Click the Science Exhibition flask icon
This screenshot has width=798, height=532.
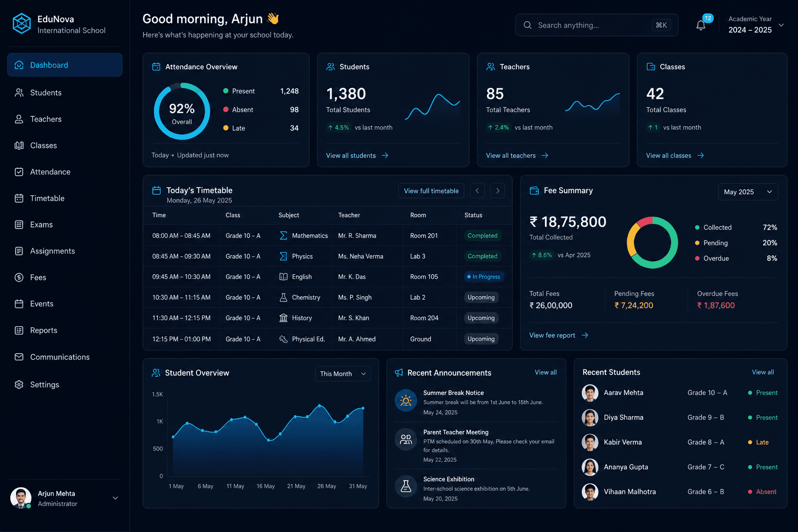406,486
